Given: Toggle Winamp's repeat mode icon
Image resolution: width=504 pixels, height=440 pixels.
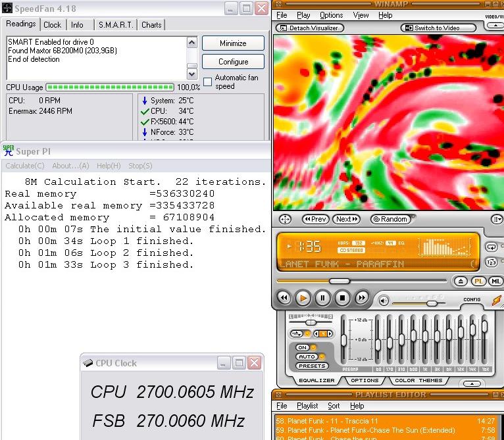Looking at the screenshot, I should tap(491, 247).
